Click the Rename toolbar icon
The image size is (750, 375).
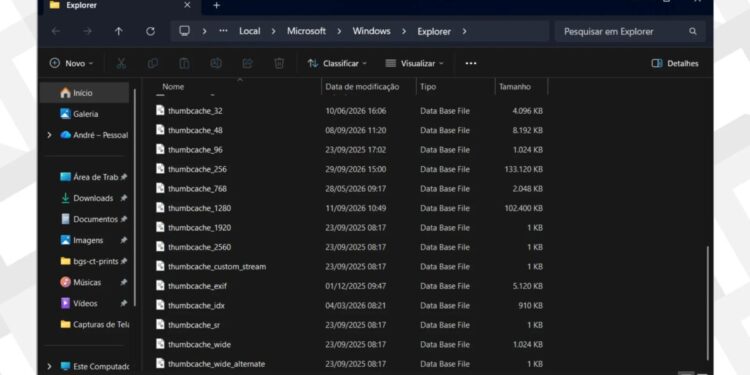(216, 63)
